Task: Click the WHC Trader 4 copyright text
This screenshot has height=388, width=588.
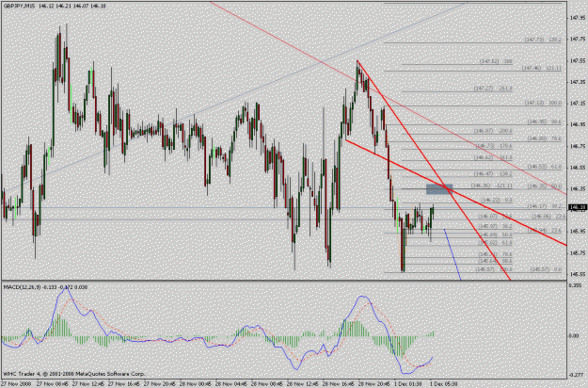Action: pyautogui.click(x=74, y=374)
